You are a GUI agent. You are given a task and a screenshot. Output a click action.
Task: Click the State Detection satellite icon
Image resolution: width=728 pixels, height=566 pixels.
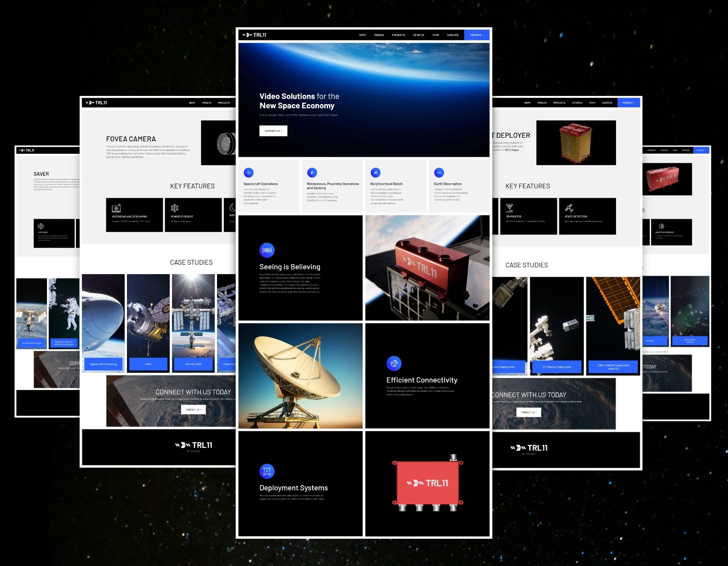tap(569, 208)
